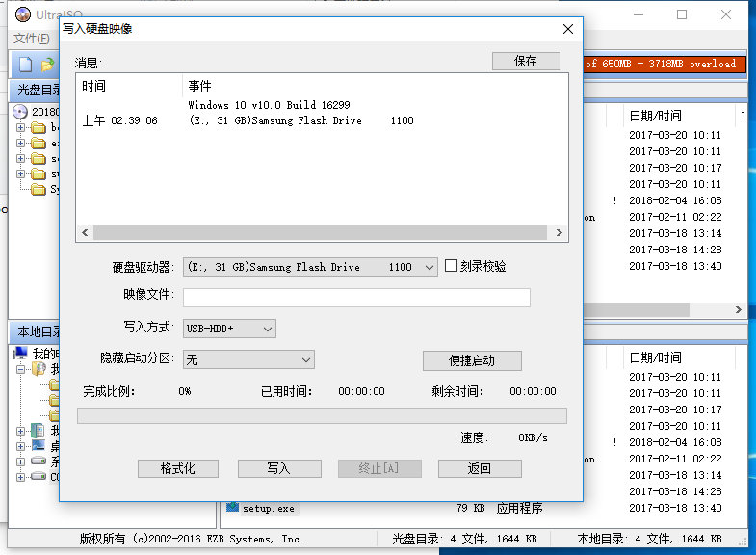Click the 事件 column header in message list
Viewport: 756px width, 555px height.
pos(199,86)
